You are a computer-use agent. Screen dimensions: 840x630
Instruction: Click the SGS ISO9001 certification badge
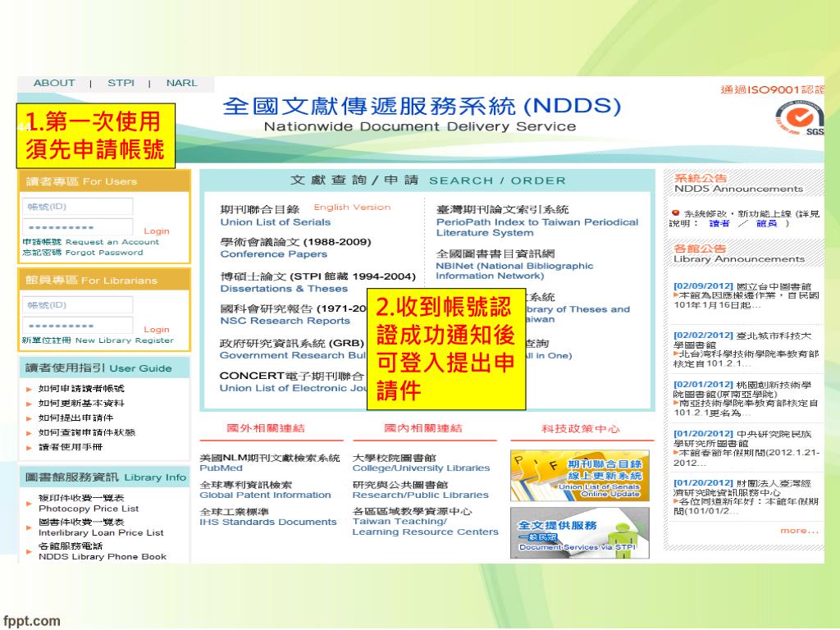point(799,118)
